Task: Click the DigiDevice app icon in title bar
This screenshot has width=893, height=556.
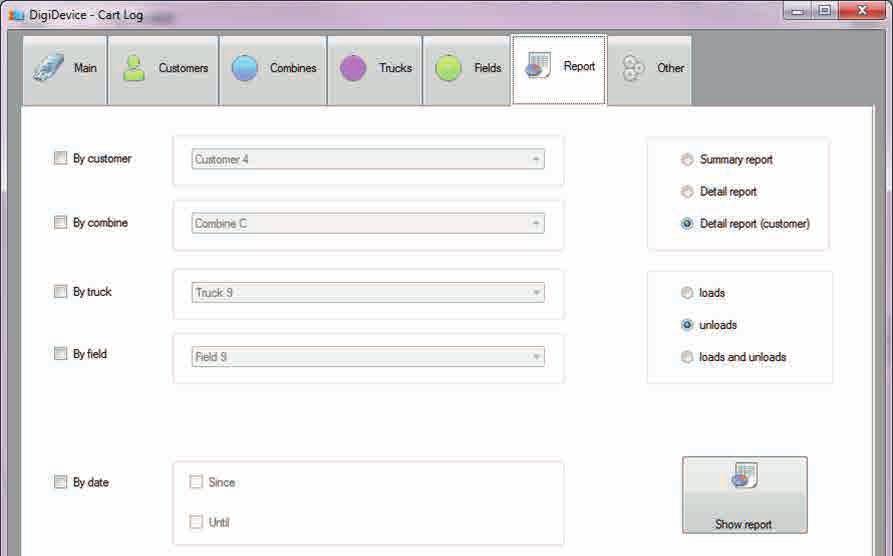Action: coord(16,15)
